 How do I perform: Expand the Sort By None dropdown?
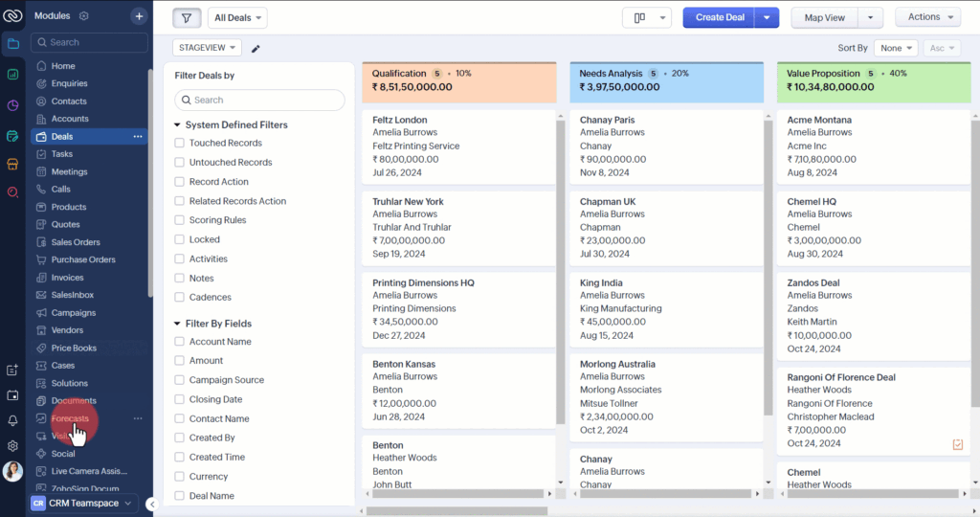[895, 48]
